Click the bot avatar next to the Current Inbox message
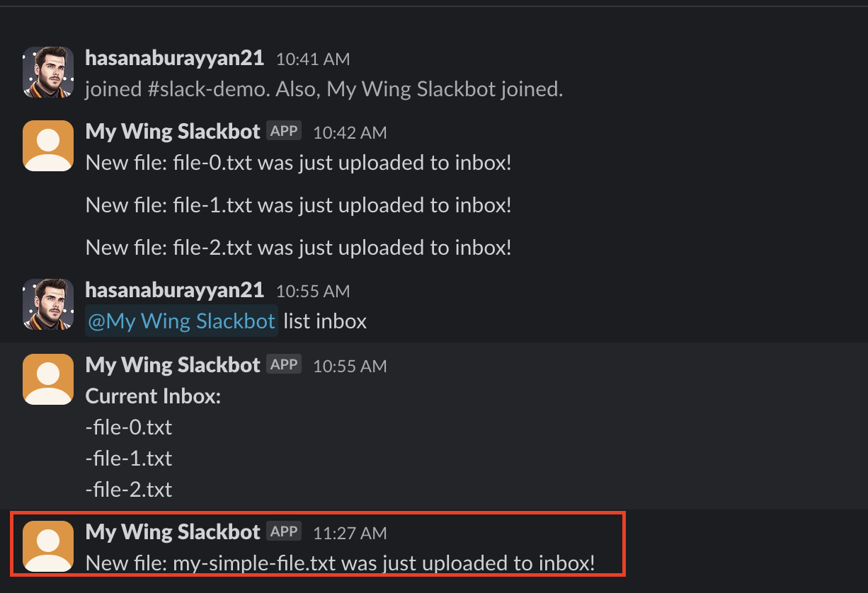This screenshot has height=593, width=868. tap(47, 379)
